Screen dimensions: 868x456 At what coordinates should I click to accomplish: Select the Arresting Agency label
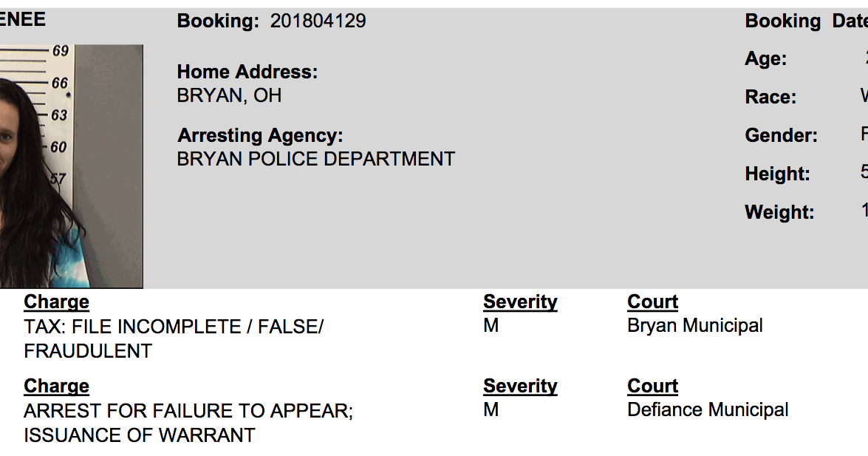pyautogui.click(x=260, y=136)
